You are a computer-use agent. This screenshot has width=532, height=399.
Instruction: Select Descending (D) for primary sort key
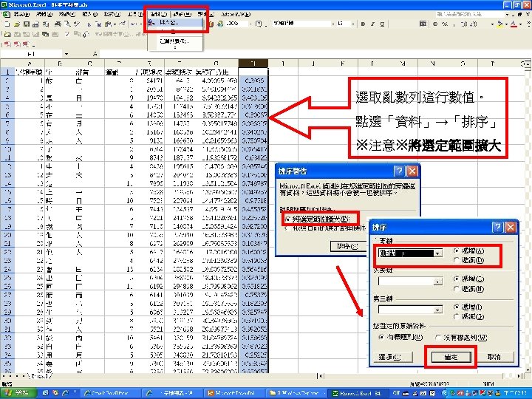[457, 260]
